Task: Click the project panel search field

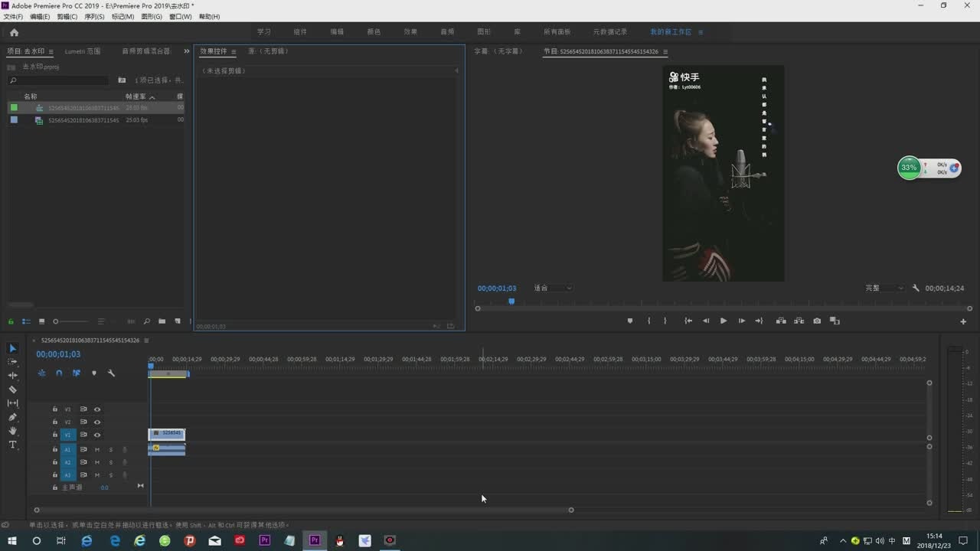Action: click(58, 80)
